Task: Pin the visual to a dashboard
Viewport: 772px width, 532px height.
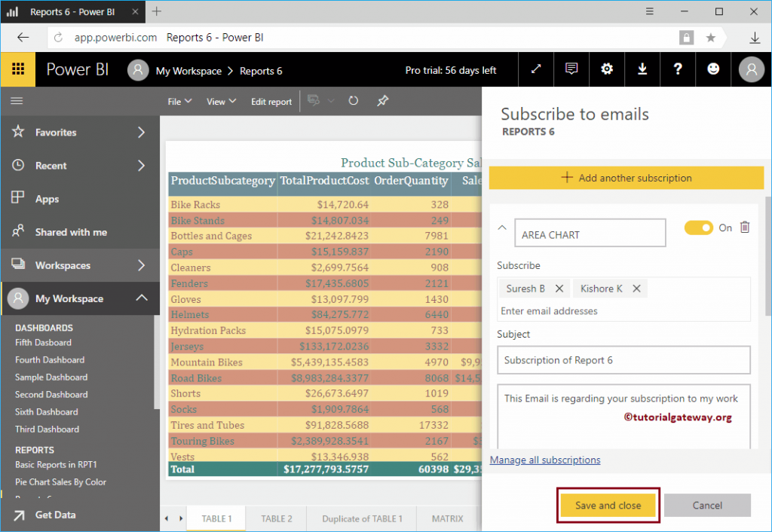Action: tap(382, 100)
